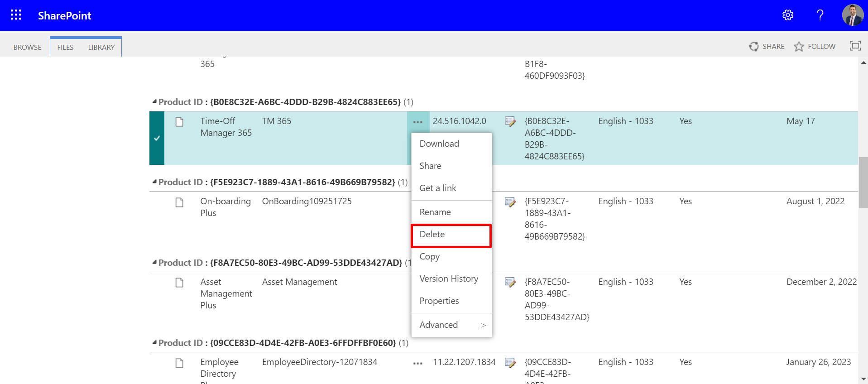Open the user profile picture
This screenshot has height=384, width=868.
[853, 15]
